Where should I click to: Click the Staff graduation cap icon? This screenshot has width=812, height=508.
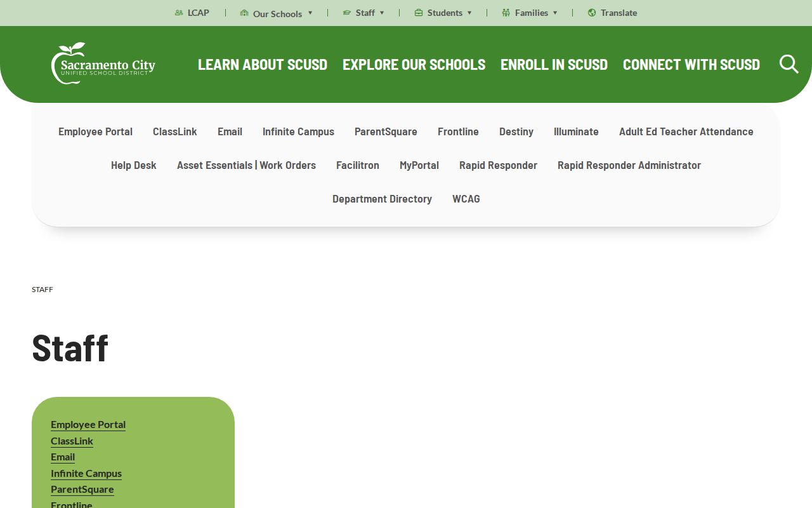[347, 13]
